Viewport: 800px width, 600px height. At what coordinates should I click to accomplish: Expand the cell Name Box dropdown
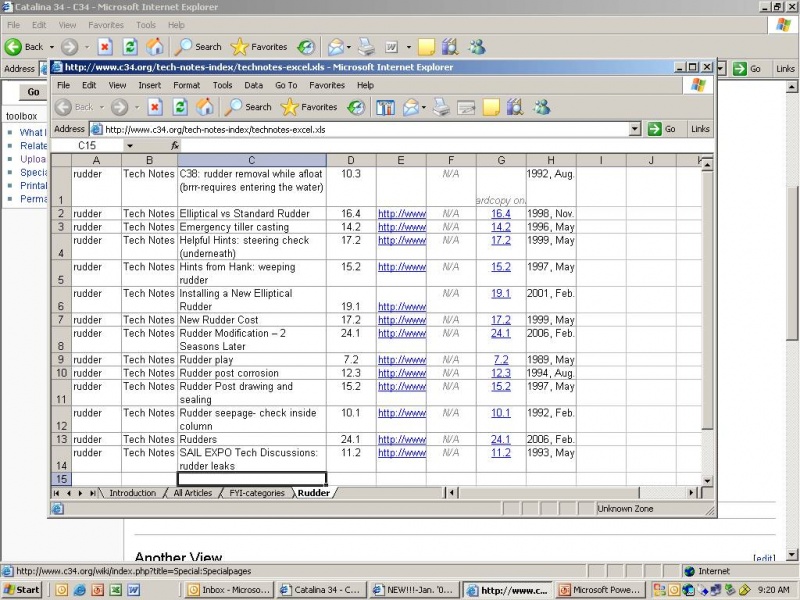130,146
